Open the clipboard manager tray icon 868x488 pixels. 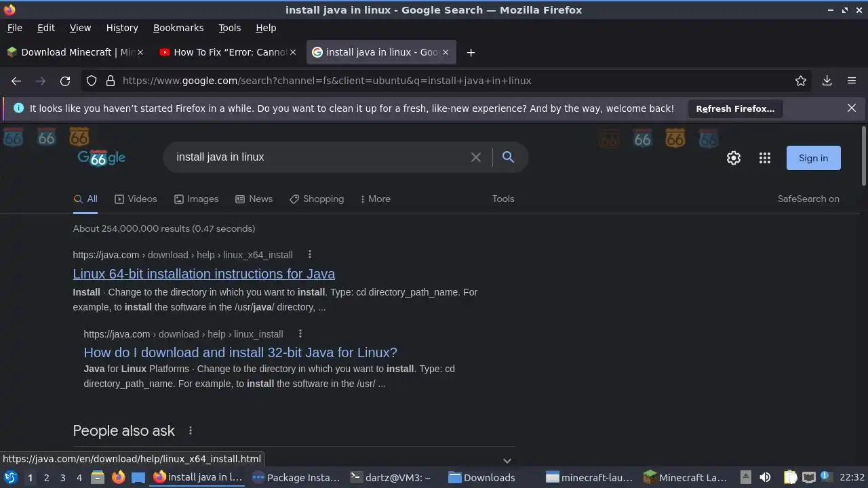coord(791,477)
